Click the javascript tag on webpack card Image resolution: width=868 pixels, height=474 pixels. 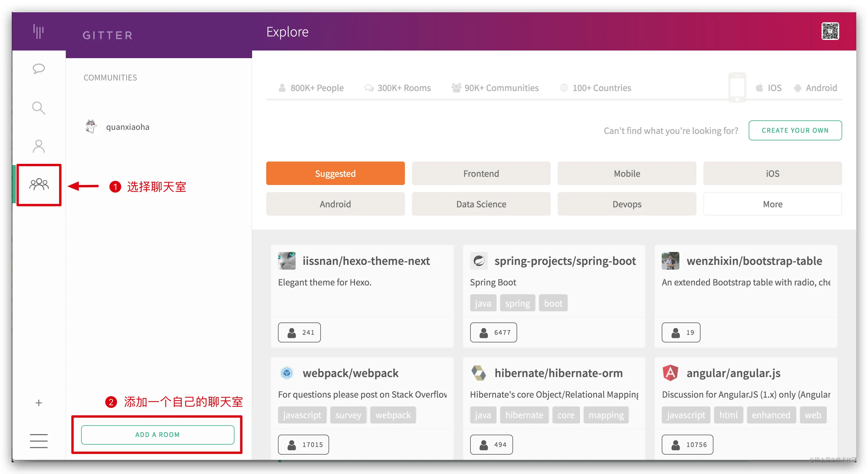(302, 415)
